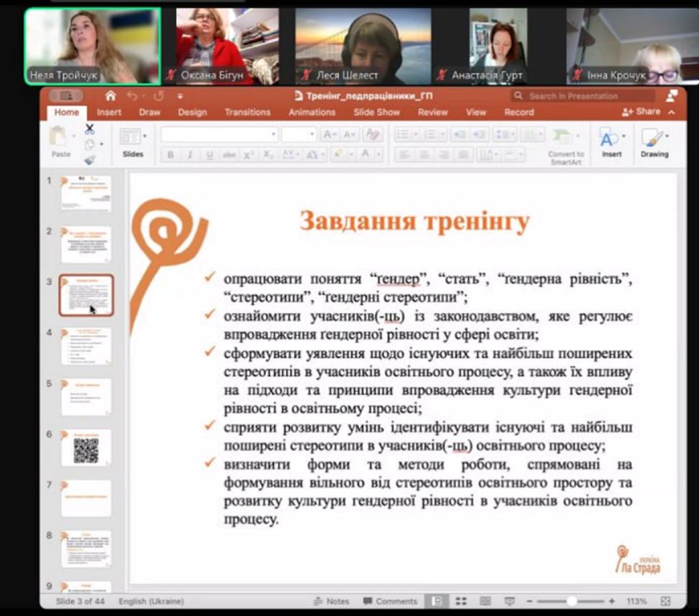
Task: Select slide 6 thumbnail with QR code
Action: (x=86, y=448)
